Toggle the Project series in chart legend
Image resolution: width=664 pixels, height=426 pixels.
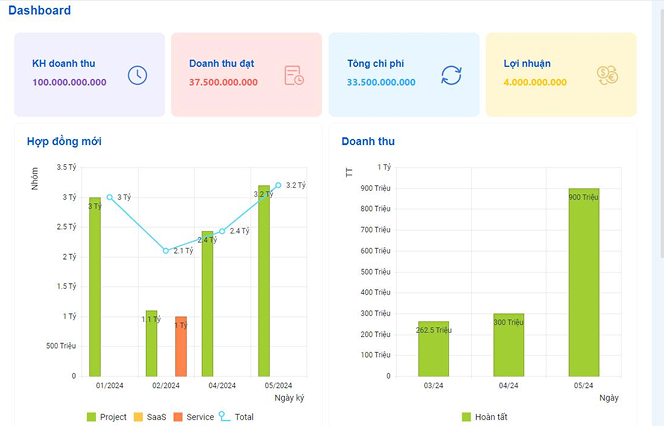(106, 416)
